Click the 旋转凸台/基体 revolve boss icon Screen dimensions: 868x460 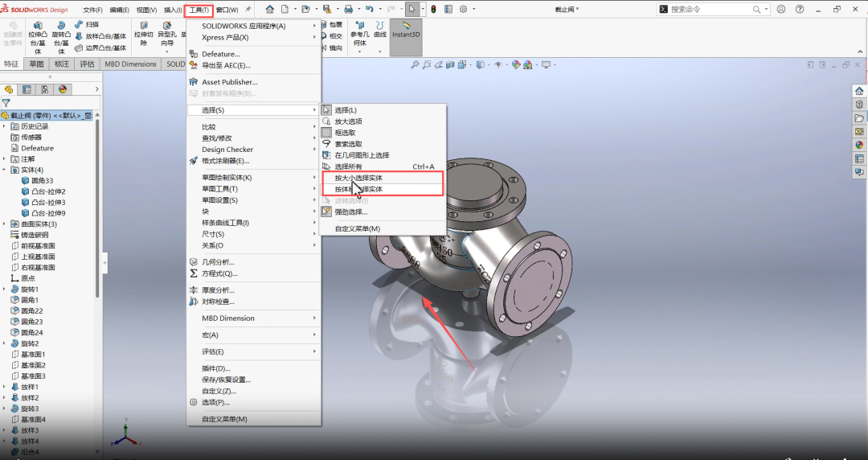(61, 37)
